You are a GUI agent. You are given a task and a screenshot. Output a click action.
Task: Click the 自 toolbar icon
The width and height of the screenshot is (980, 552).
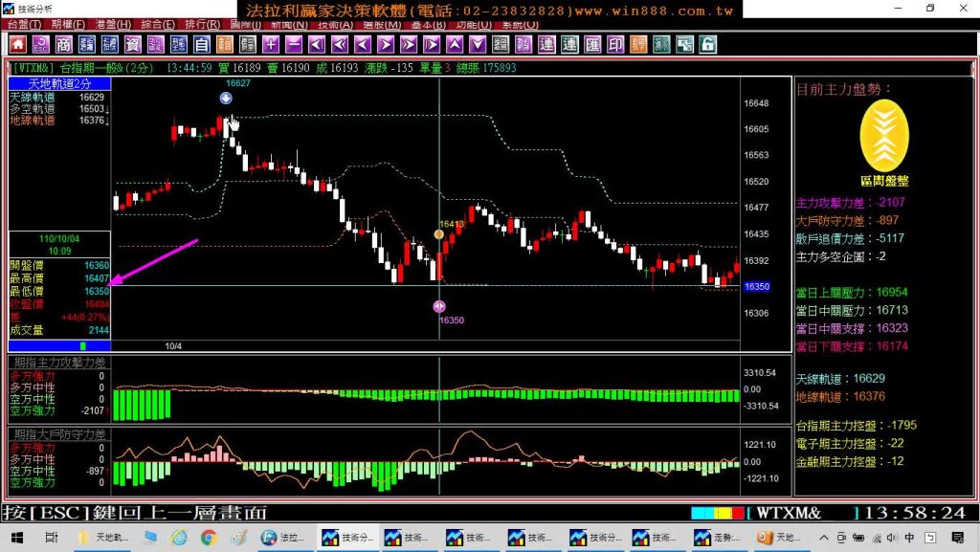point(201,44)
